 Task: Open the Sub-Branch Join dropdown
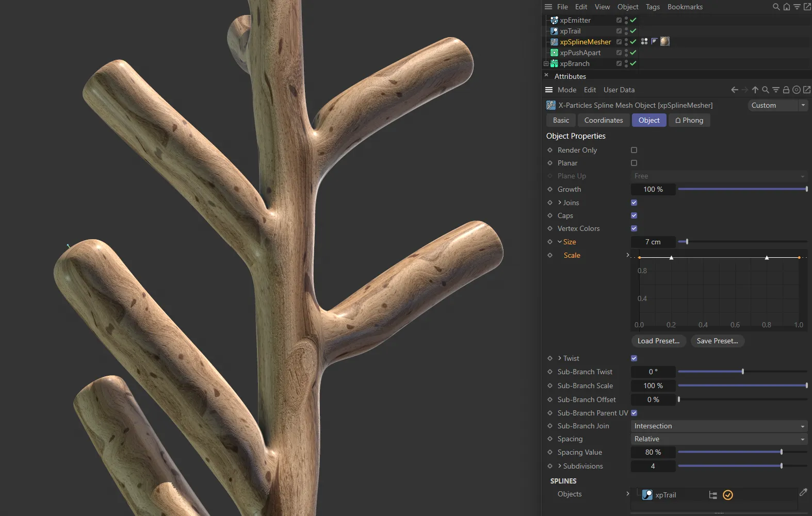point(719,426)
